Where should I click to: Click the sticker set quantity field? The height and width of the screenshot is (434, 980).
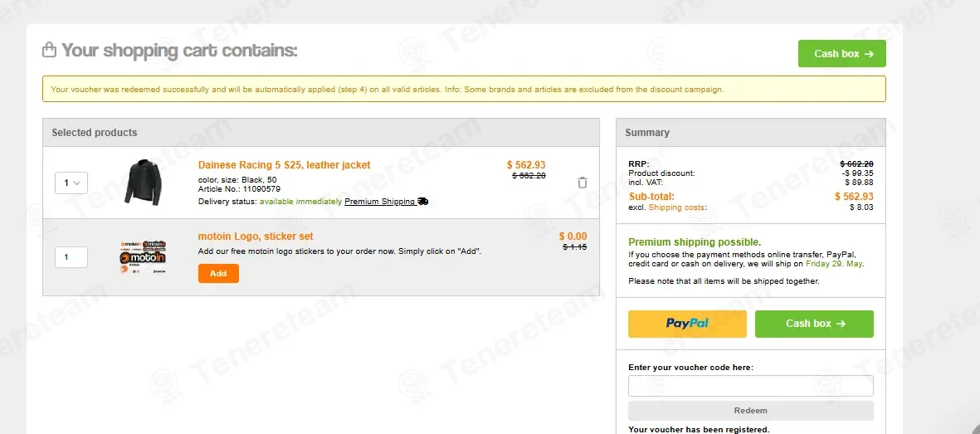(71, 257)
